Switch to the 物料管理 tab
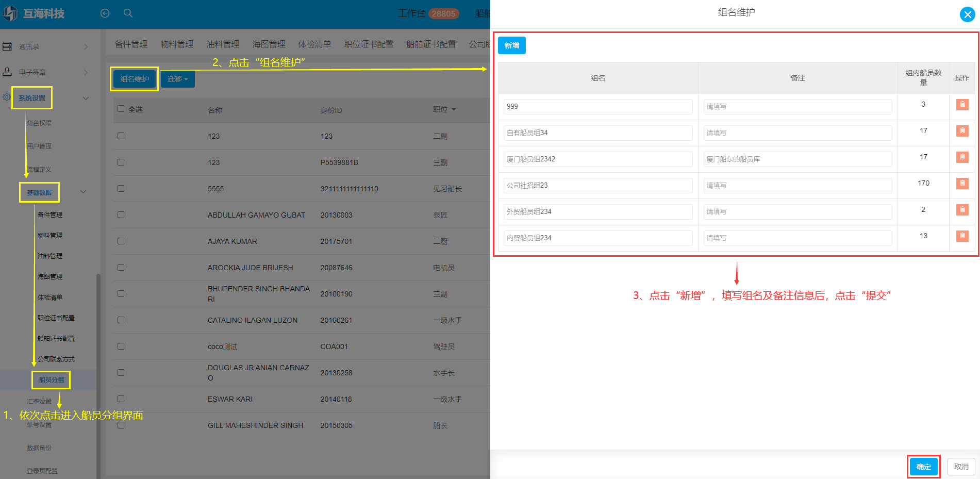 [177, 44]
